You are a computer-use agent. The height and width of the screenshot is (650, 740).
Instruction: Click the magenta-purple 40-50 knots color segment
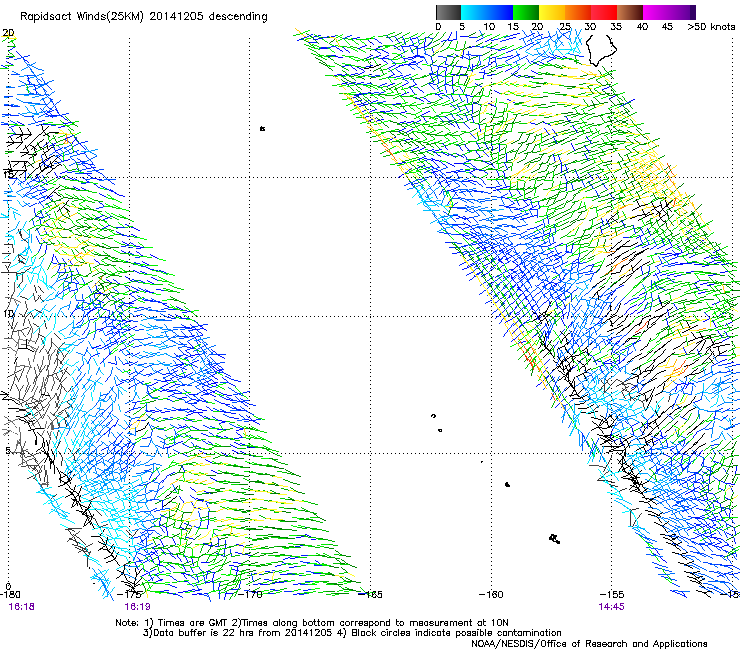(669, 12)
